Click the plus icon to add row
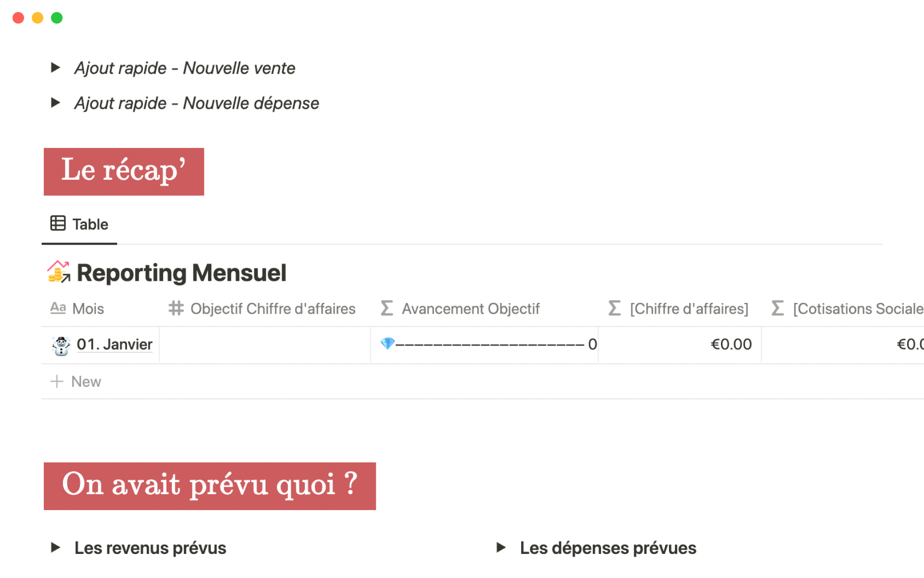This screenshot has width=924, height=578. coord(57,381)
